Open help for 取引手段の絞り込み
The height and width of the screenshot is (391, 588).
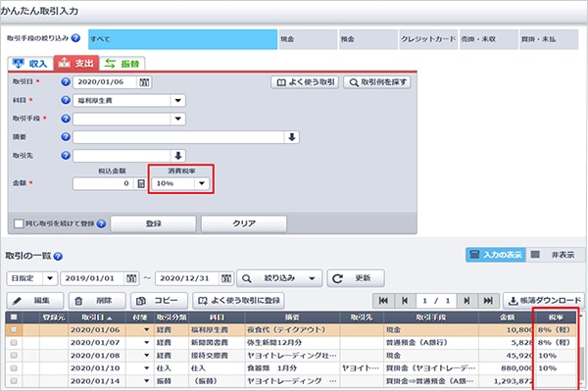coord(75,38)
